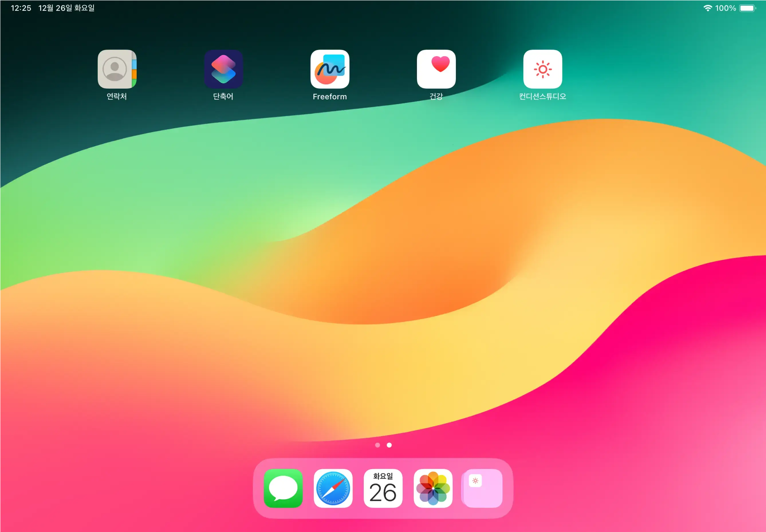The height and width of the screenshot is (532, 766).
Task: Open the Photos app in the dock
Action: 433,488
